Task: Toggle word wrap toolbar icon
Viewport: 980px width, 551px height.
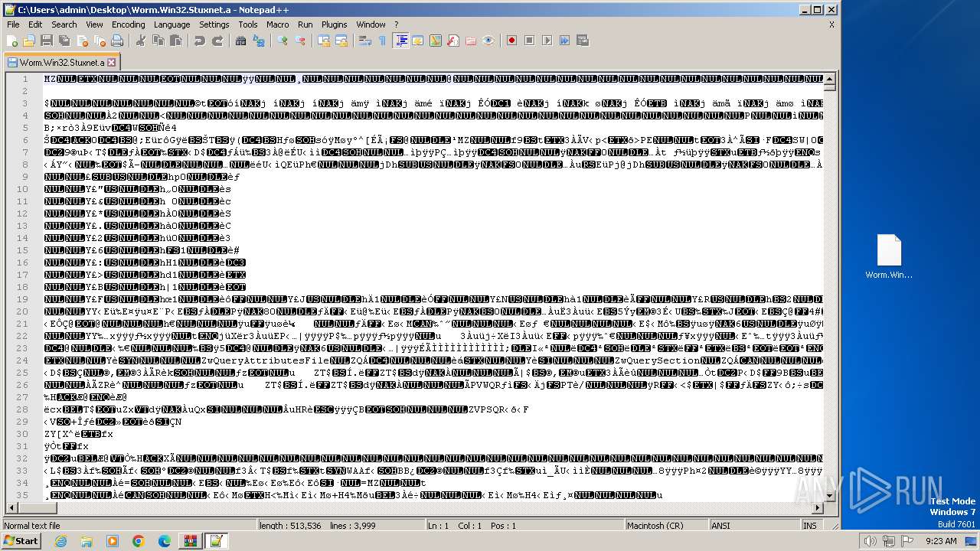Action: (x=365, y=41)
